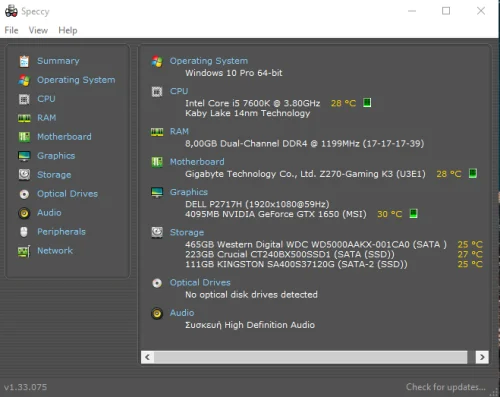Click Check for updates link
Screen dimensions: 500x397
point(445,387)
